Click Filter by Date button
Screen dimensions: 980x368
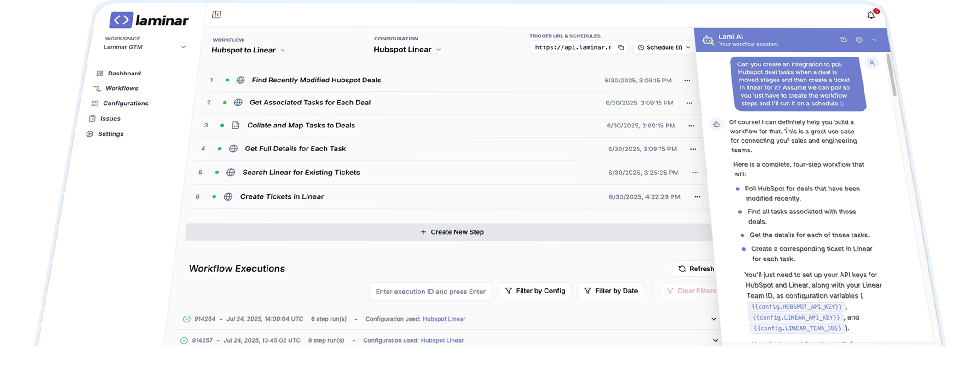click(x=611, y=291)
